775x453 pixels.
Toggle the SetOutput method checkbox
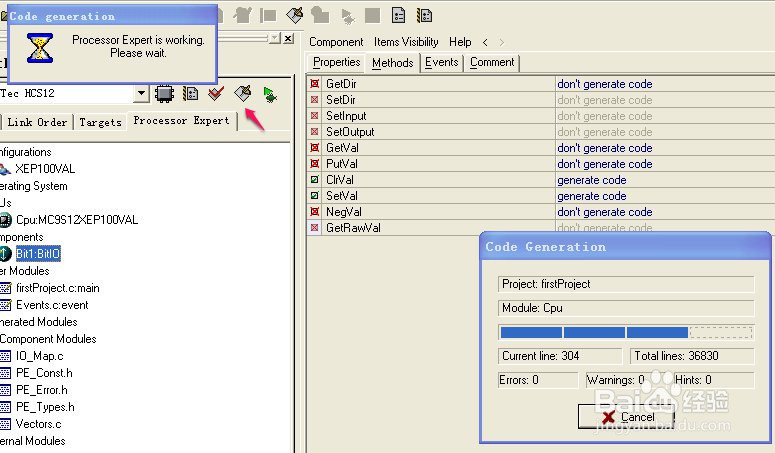click(x=314, y=132)
